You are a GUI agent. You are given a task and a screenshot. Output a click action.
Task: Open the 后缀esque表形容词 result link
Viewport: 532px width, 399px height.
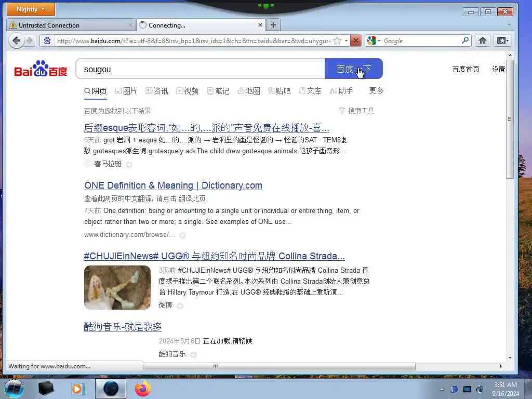pos(206,128)
